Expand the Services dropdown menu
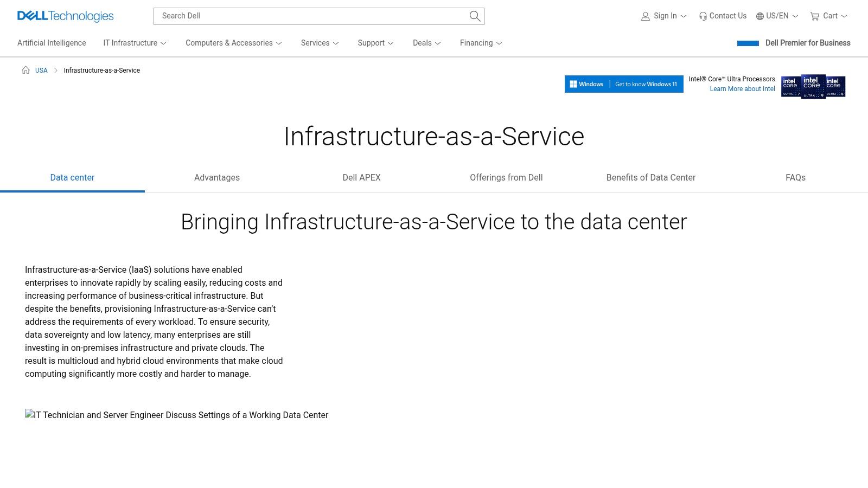Screen dimensions: 868x488 [319, 43]
